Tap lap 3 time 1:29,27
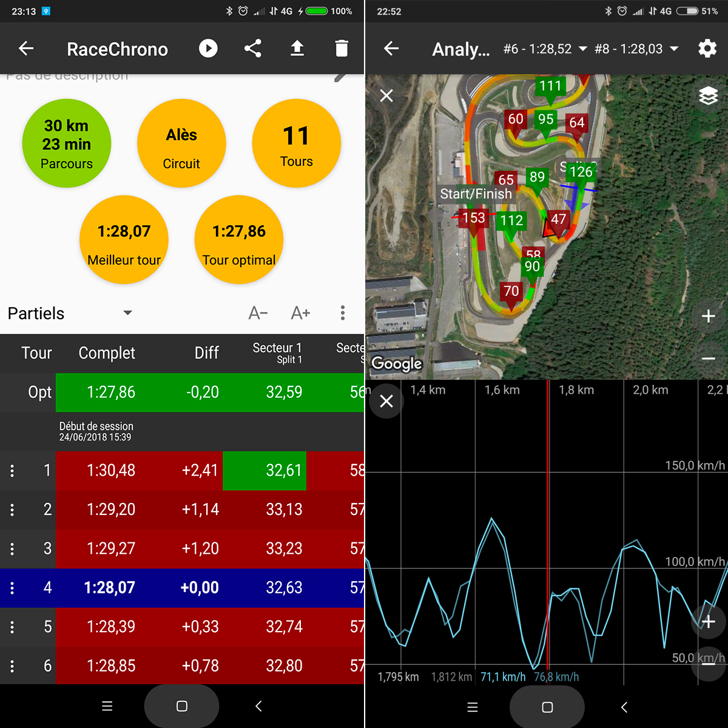The height and width of the screenshot is (728, 728). (111, 549)
